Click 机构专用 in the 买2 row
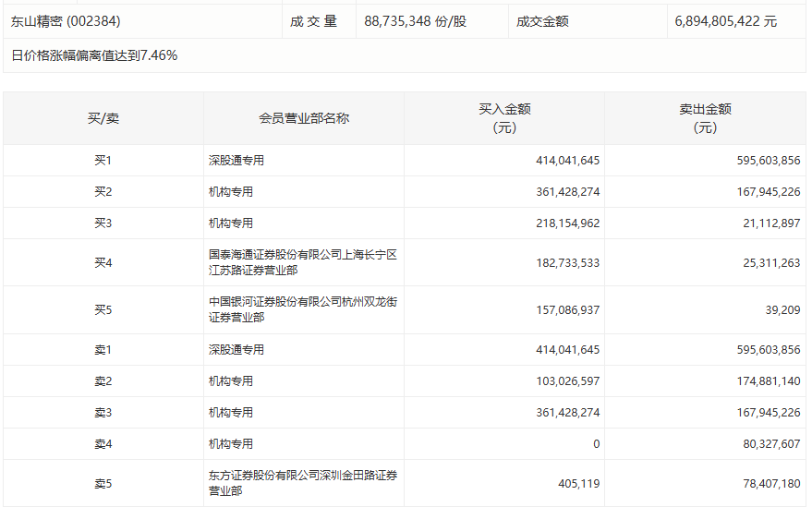The image size is (812, 507). click(231, 191)
